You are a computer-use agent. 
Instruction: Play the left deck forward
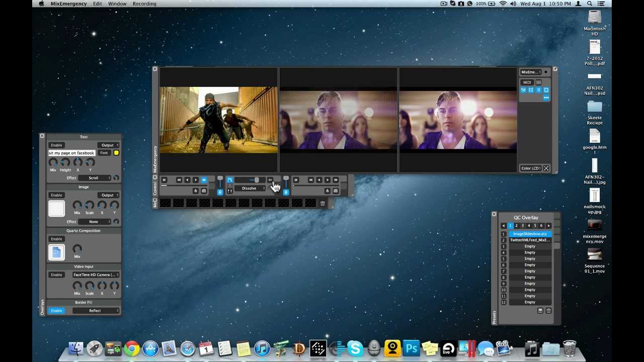[196, 179]
